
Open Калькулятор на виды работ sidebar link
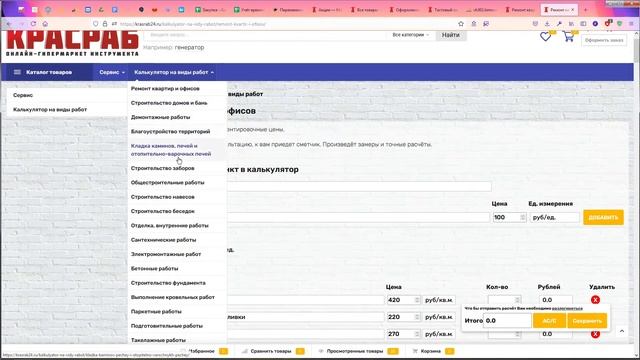(x=50, y=109)
